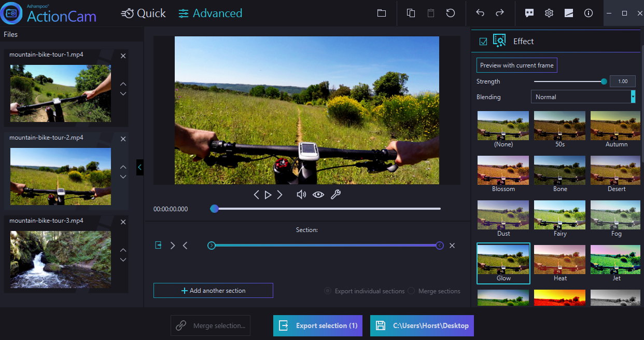The width and height of the screenshot is (644, 340).
Task: Collapse the Files panel with the side arrow
Action: pos(139,167)
